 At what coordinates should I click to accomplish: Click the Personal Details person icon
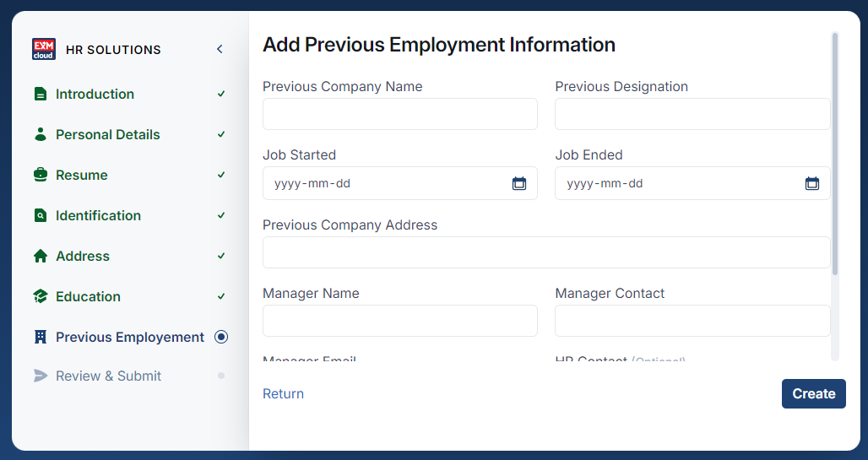[41, 134]
